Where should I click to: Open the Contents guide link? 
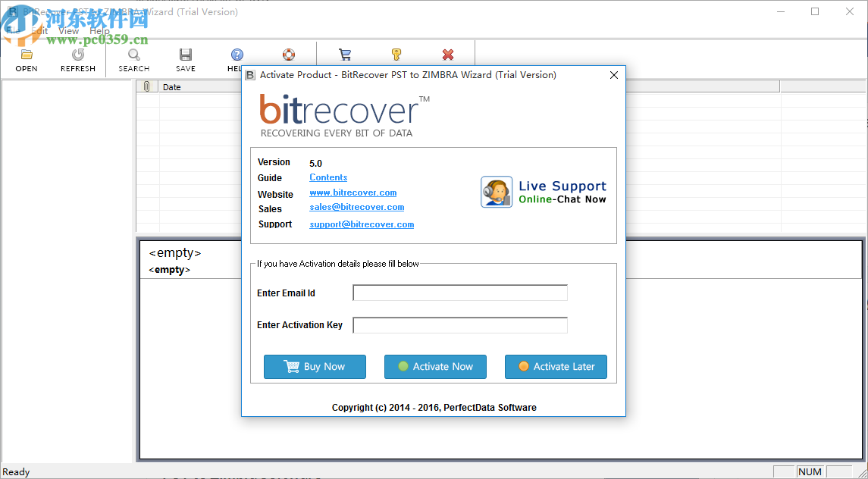coord(327,177)
